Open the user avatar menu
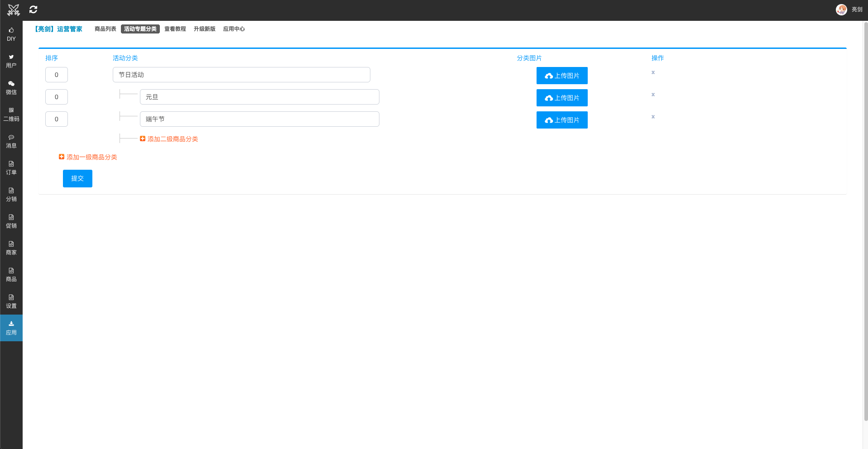 pos(841,10)
